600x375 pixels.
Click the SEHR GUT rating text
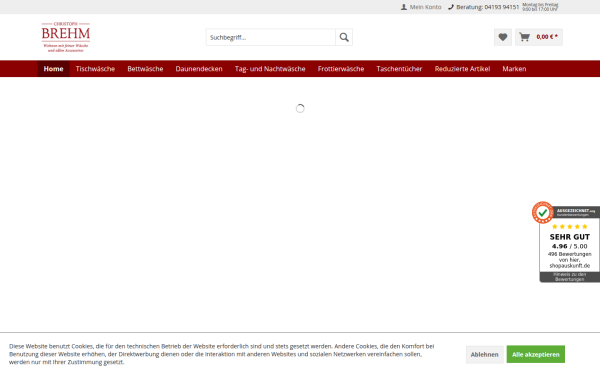(x=570, y=237)
